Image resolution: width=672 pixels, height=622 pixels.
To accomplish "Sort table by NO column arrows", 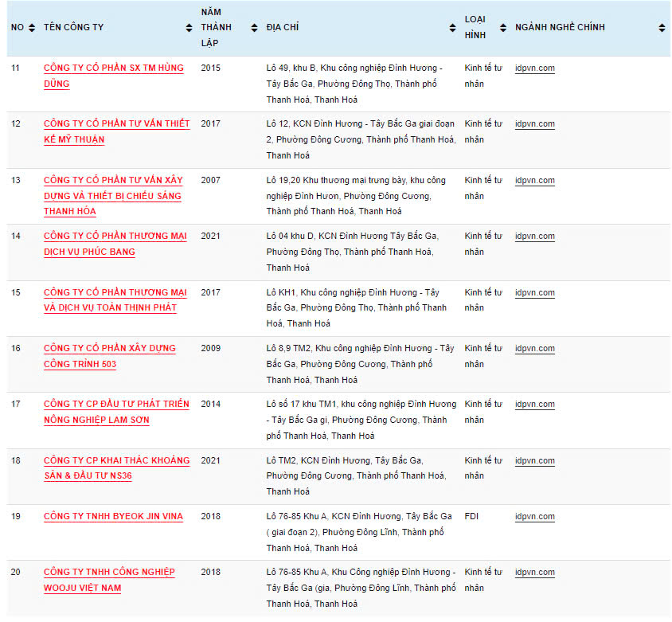I will click(x=32, y=28).
